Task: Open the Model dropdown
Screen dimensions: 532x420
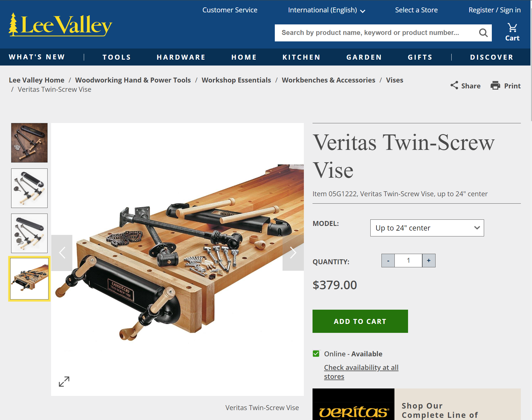Action: click(x=427, y=228)
